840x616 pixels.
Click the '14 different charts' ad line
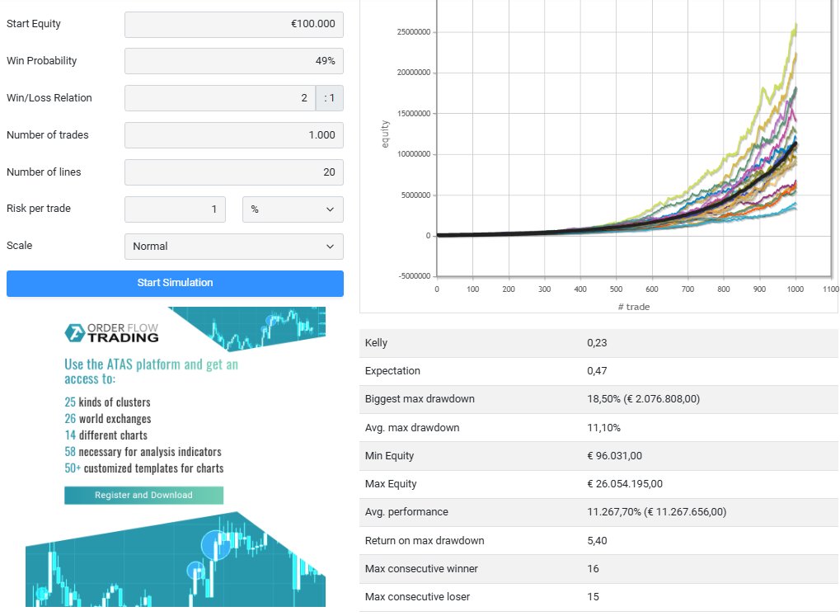coord(106,435)
